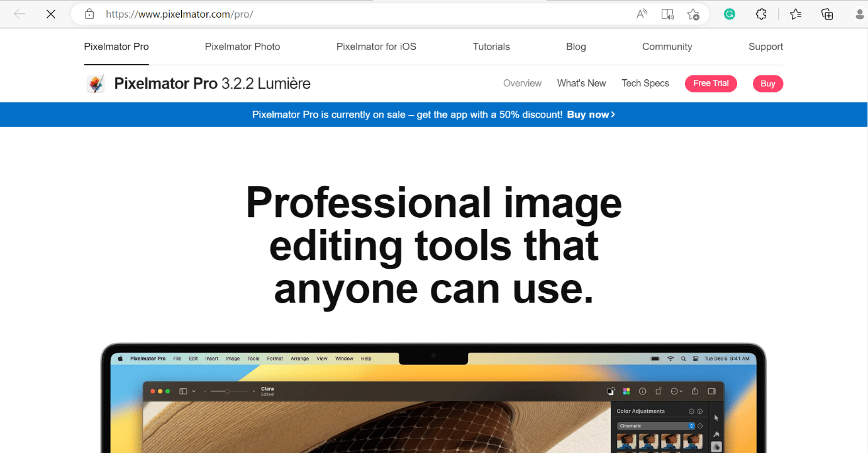Open Format menu in the MacBook image

(275, 359)
